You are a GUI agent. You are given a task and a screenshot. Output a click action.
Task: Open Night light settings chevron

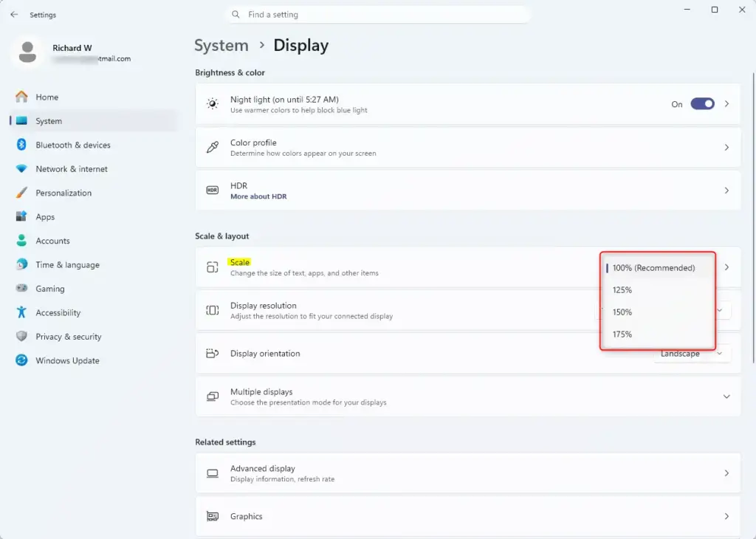pyautogui.click(x=726, y=103)
